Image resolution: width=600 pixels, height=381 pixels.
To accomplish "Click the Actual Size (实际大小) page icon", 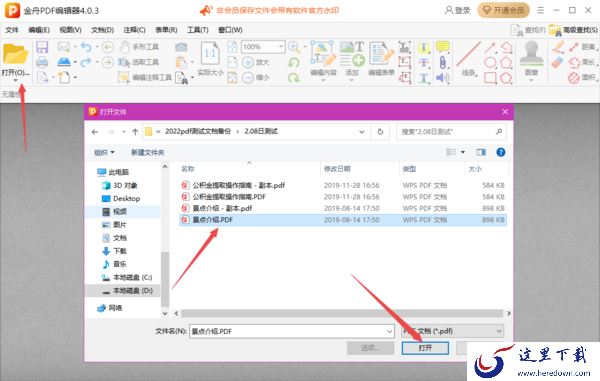I will (210, 54).
